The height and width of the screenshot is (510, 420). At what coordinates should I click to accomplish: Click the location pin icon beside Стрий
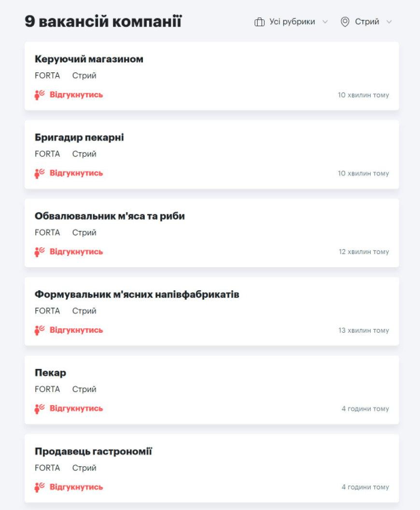345,22
